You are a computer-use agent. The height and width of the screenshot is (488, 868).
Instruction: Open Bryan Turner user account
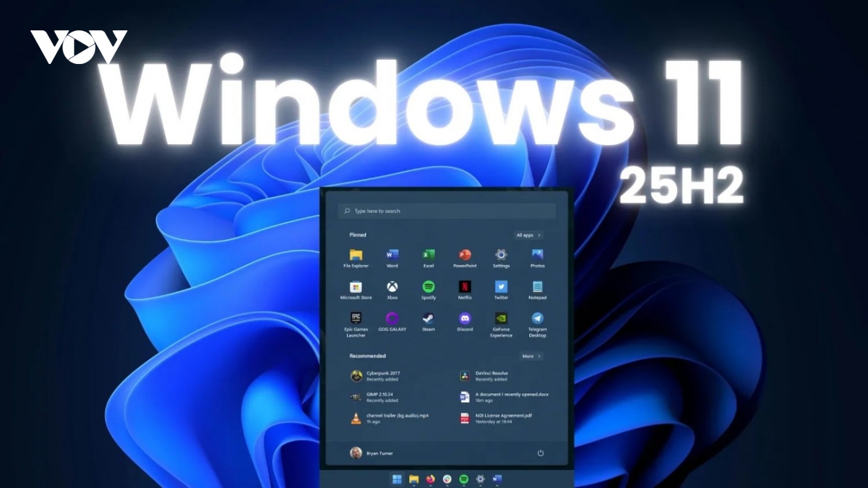click(x=371, y=453)
